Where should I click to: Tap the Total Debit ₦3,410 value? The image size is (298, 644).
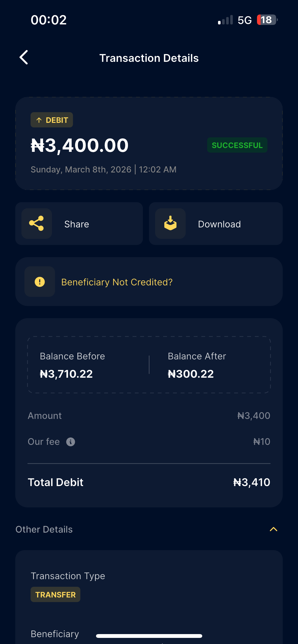[x=252, y=482]
